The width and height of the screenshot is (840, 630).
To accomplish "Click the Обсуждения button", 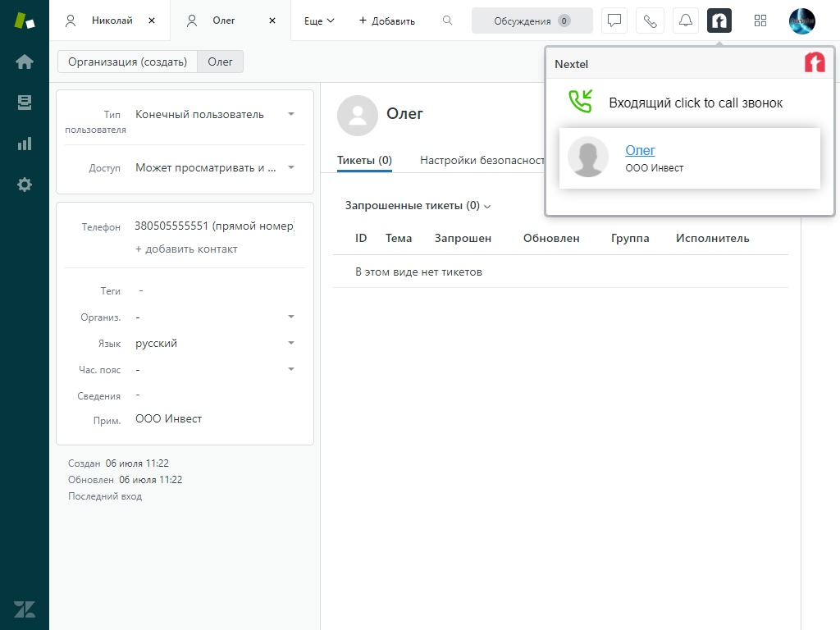I will [x=532, y=21].
